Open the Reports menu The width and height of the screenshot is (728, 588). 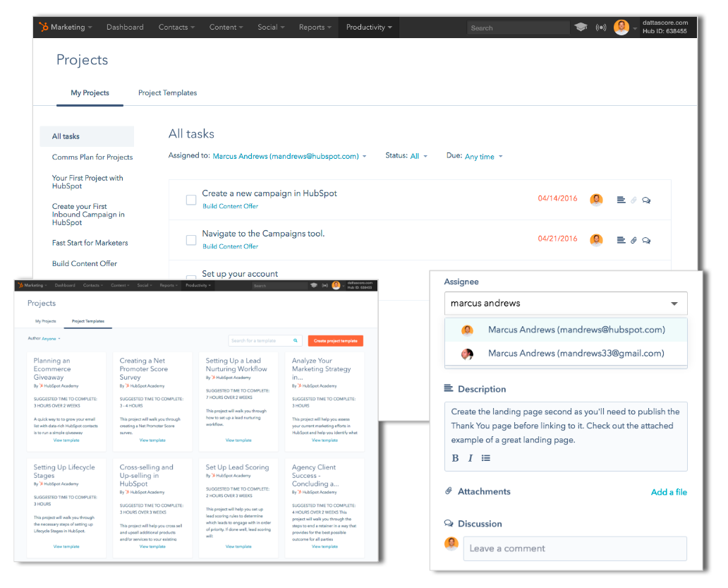click(x=315, y=27)
